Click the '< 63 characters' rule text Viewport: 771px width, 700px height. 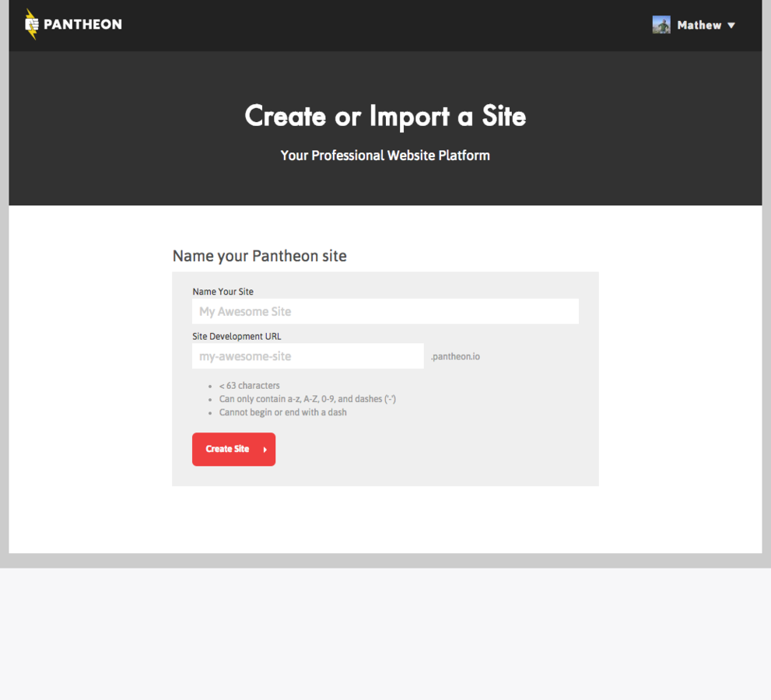[249, 386]
